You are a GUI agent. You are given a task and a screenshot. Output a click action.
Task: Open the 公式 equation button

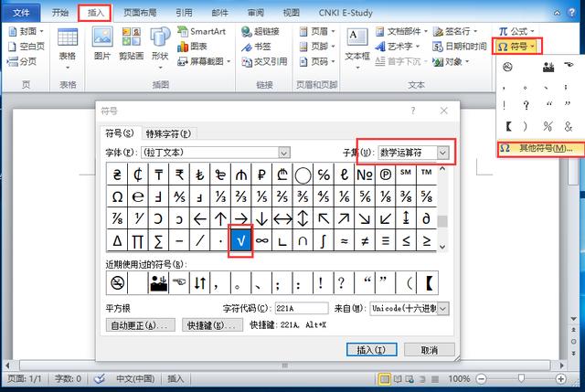(516, 31)
